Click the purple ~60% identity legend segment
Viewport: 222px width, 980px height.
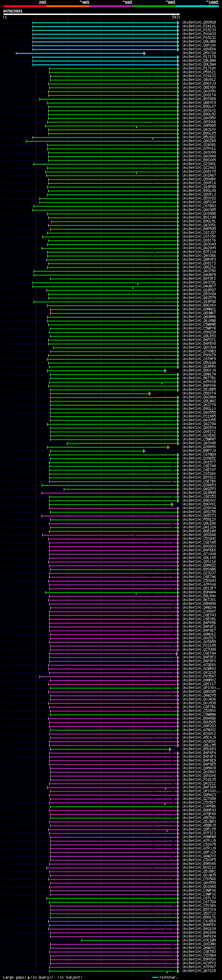pos(111,6)
